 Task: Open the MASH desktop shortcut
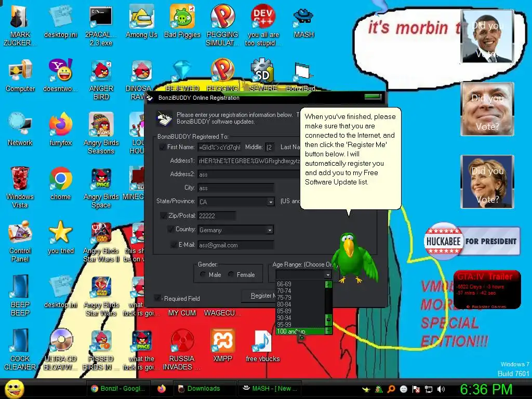303,21
